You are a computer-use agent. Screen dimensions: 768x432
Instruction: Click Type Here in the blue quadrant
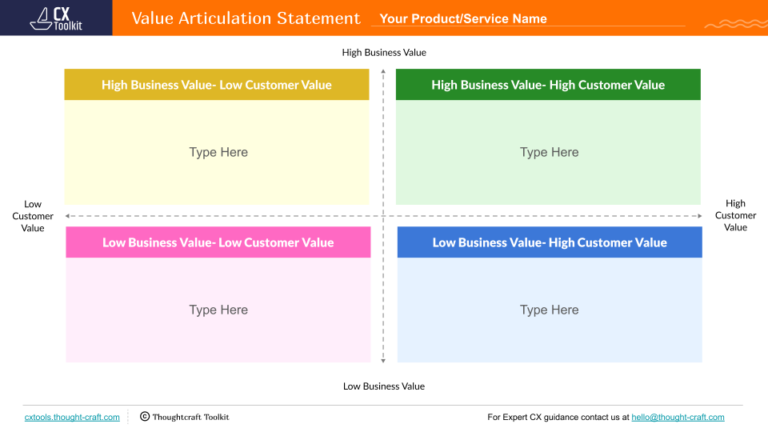point(549,310)
